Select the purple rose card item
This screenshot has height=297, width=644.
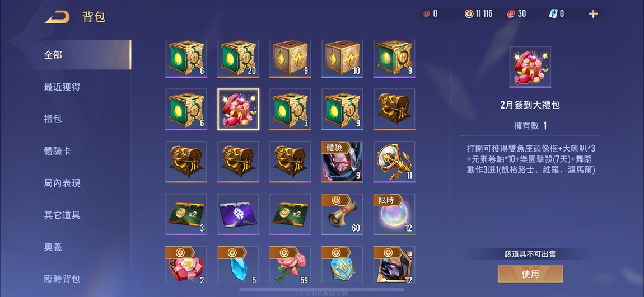(x=238, y=214)
